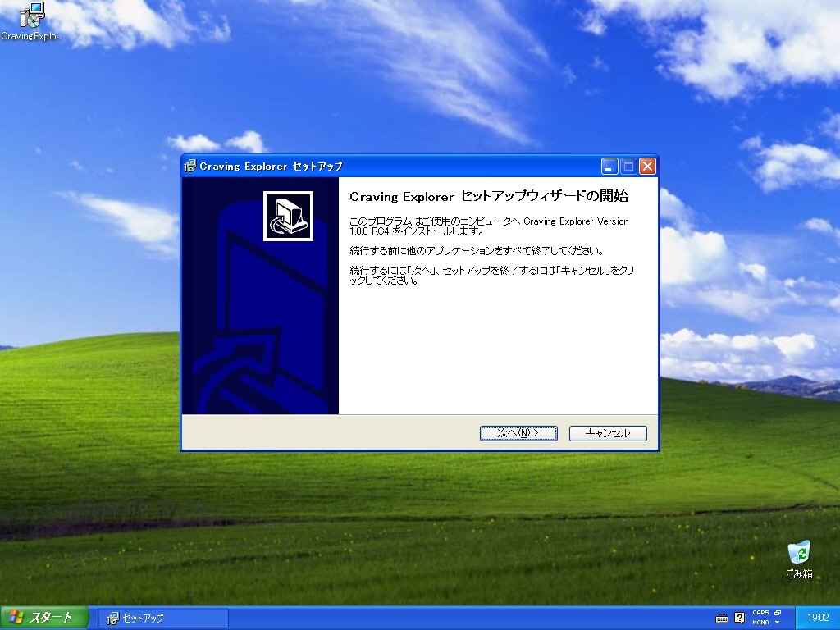Click the 19:02 system clock
Viewport: 840px width, 630px height.
[x=818, y=618]
